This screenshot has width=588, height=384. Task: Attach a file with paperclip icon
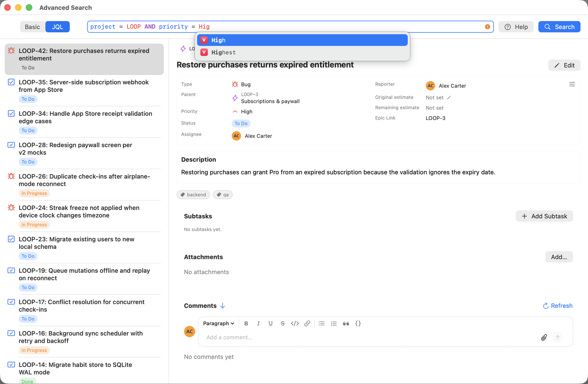click(544, 337)
